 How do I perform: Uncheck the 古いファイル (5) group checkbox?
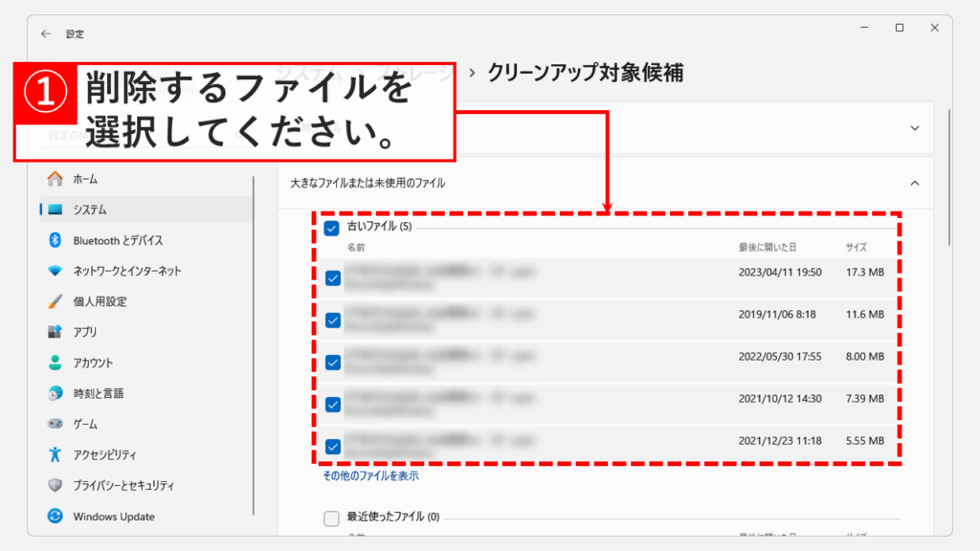332,228
